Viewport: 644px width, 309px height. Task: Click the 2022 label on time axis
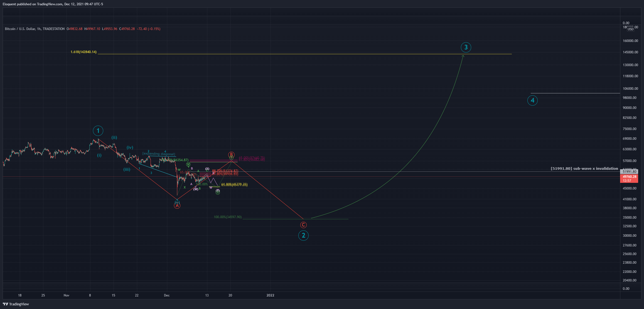(x=270, y=295)
